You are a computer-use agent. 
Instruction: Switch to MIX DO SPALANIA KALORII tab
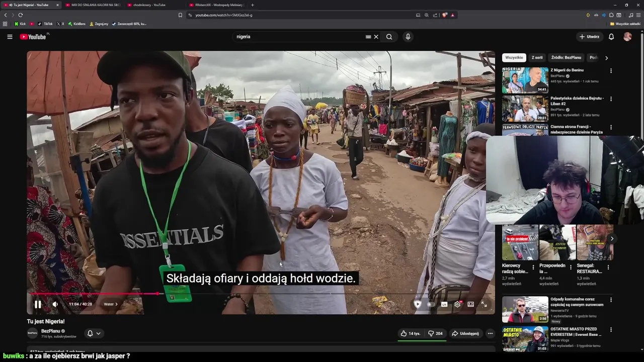(x=92, y=5)
